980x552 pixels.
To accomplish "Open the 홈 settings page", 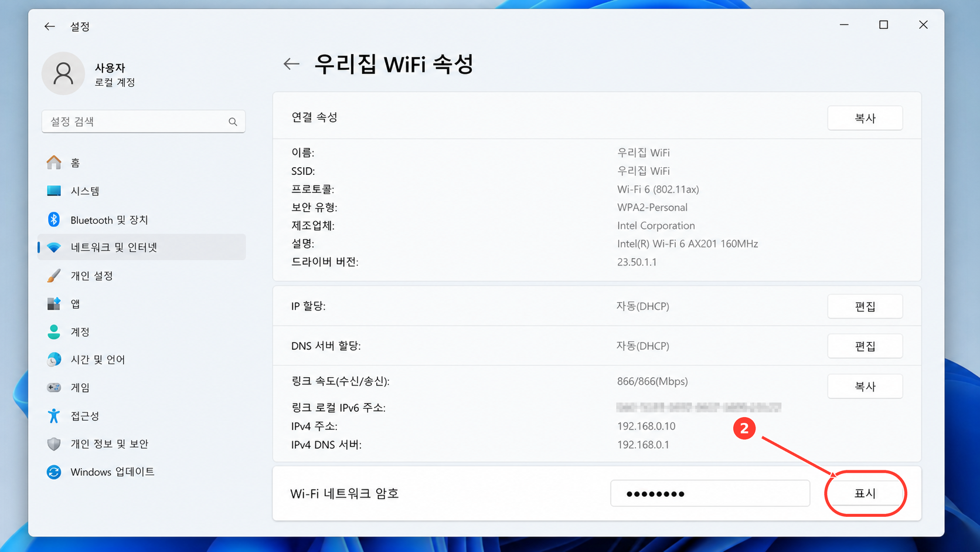I will click(142, 162).
